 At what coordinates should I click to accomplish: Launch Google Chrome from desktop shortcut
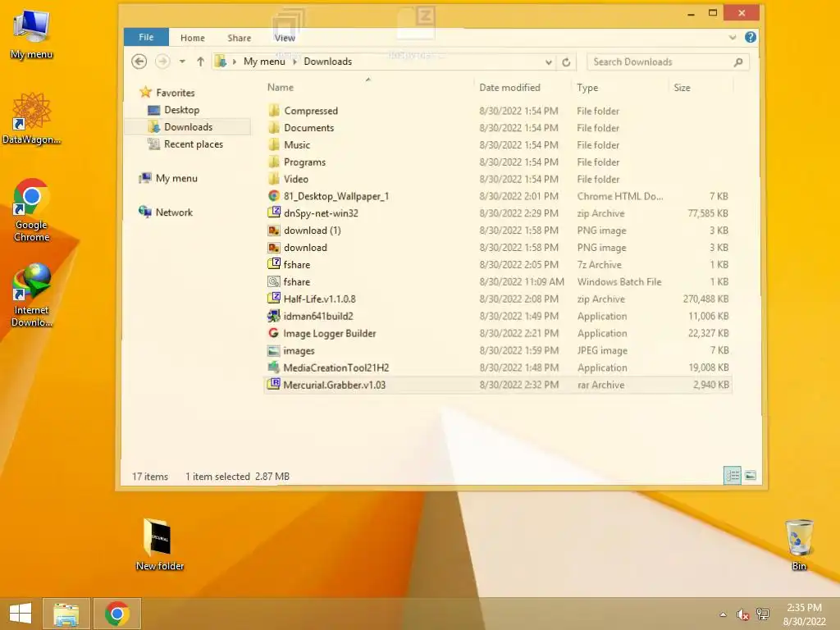32,209
